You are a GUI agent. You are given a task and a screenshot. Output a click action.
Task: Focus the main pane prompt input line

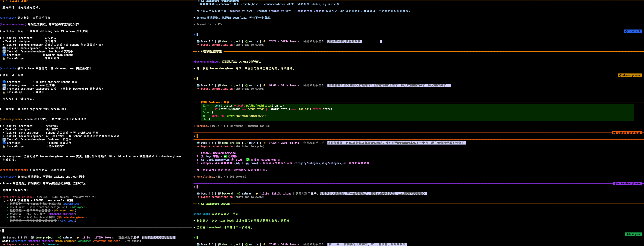(x=96, y=231)
